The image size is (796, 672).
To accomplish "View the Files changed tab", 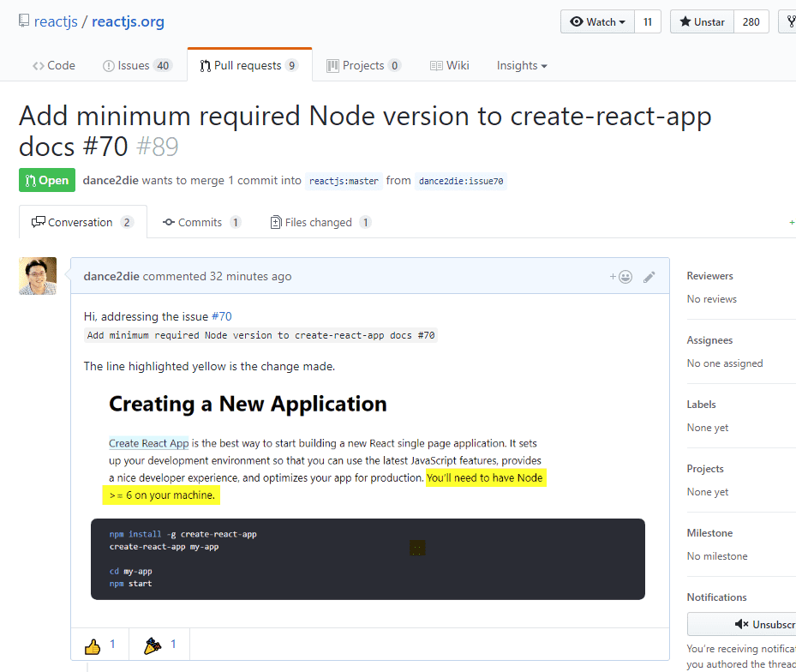I will 319,223.
